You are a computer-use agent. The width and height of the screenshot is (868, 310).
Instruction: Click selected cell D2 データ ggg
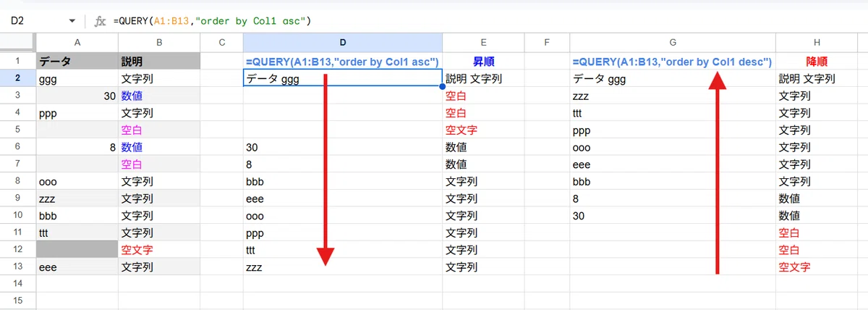click(x=343, y=78)
